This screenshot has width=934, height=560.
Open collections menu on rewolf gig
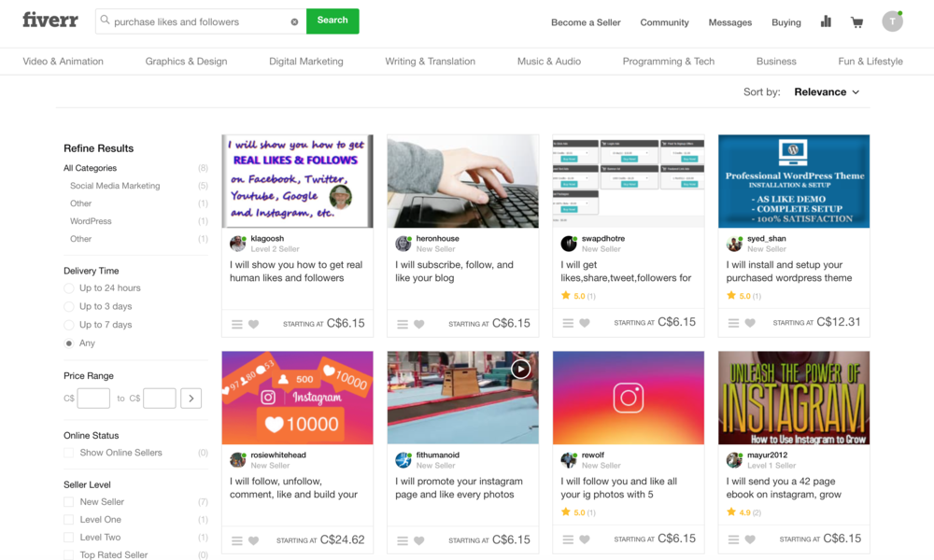568,539
